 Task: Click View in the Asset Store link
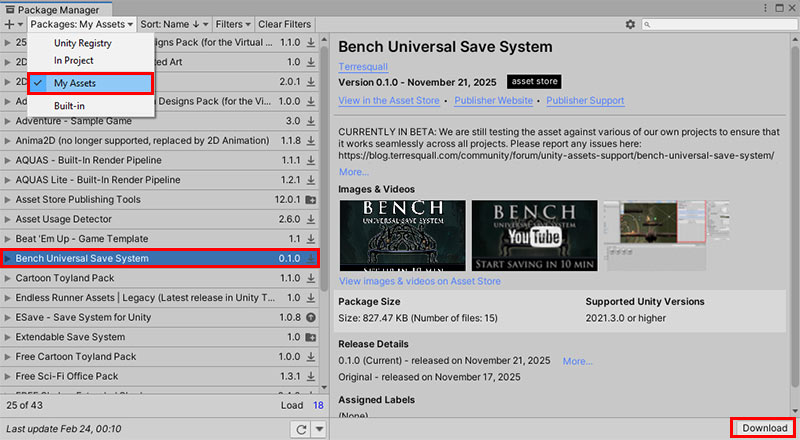(x=389, y=101)
